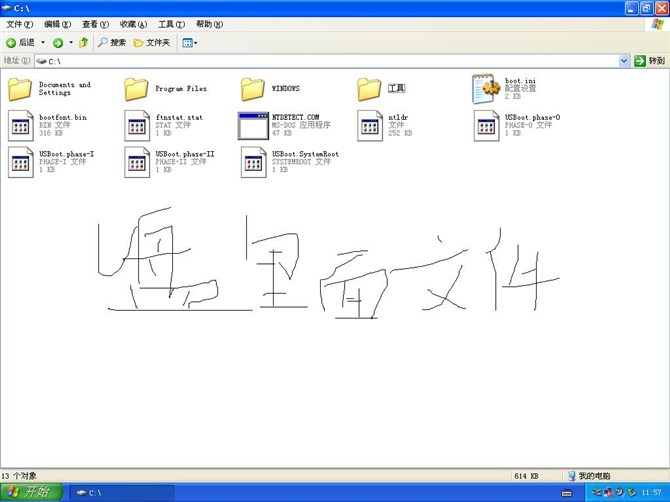Toggle the Folders (文件夹) pane
Image resolution: width=670 pixels, height=502 pixels.
(152, 43)
